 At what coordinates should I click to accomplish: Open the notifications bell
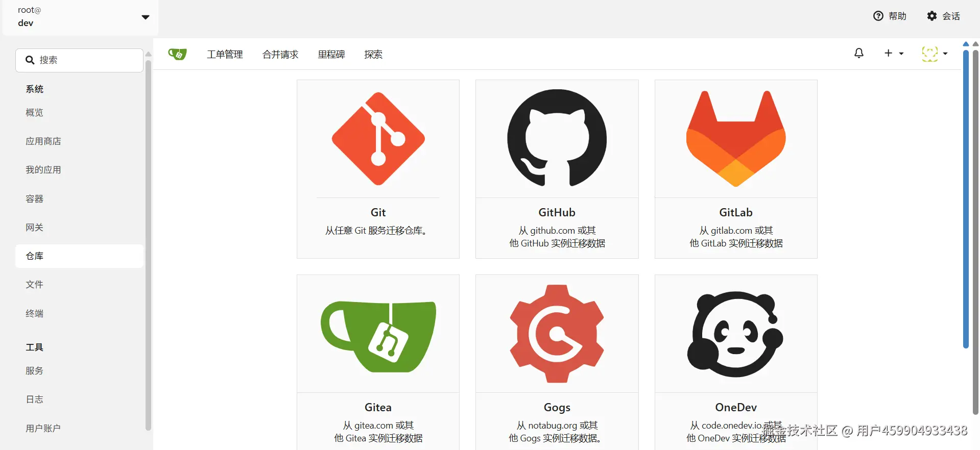[x=859, y=54]
